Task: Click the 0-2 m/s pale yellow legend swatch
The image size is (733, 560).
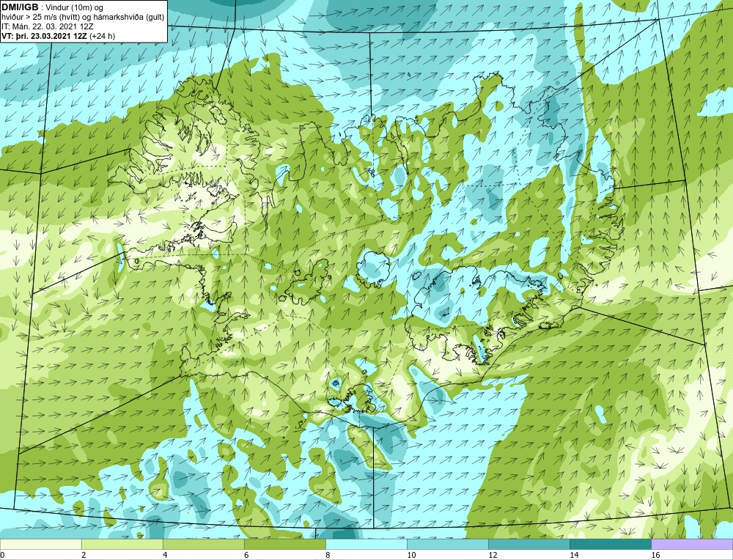Action: tap(40, 544)
